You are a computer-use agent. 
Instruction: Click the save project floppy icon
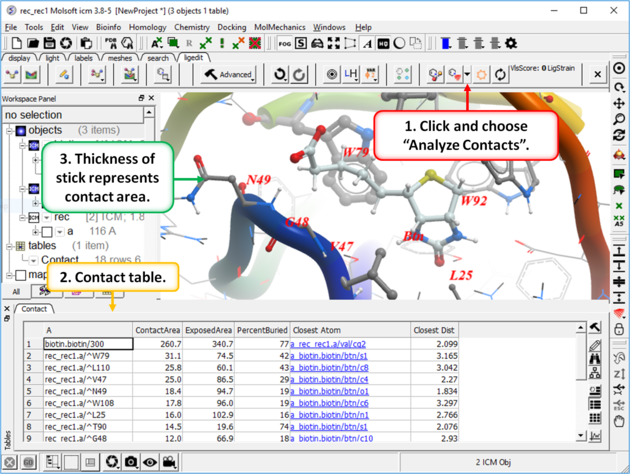pyautogui.click(x=49, y=43)
